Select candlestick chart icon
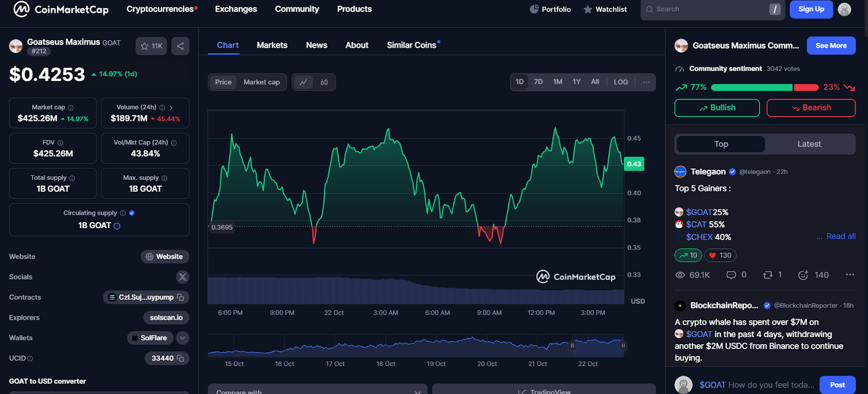This screenshot has width=868, height=394. [324, 82]
